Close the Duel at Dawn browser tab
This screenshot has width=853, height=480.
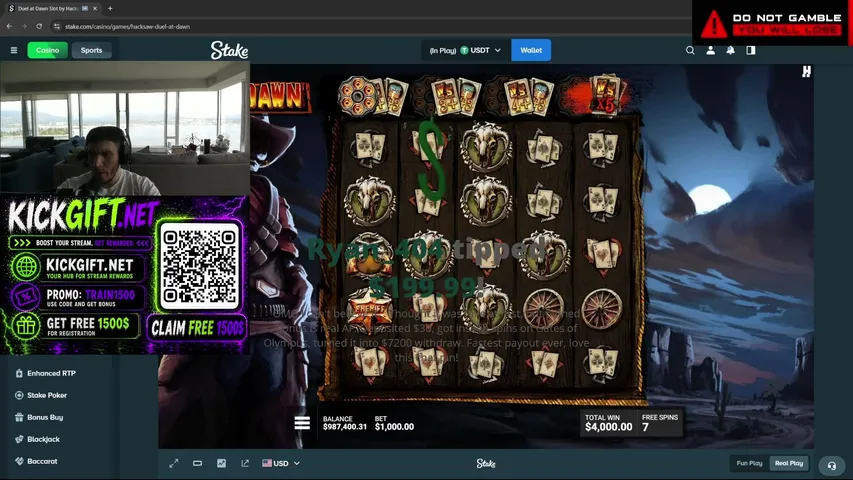coord(95,8)
